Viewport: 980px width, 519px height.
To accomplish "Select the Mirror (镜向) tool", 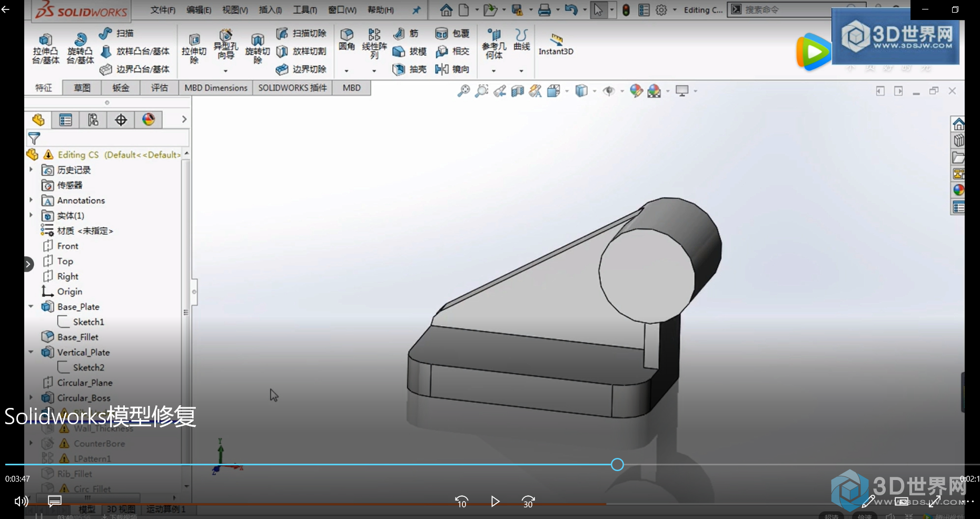I will click(x=452, y=69).
